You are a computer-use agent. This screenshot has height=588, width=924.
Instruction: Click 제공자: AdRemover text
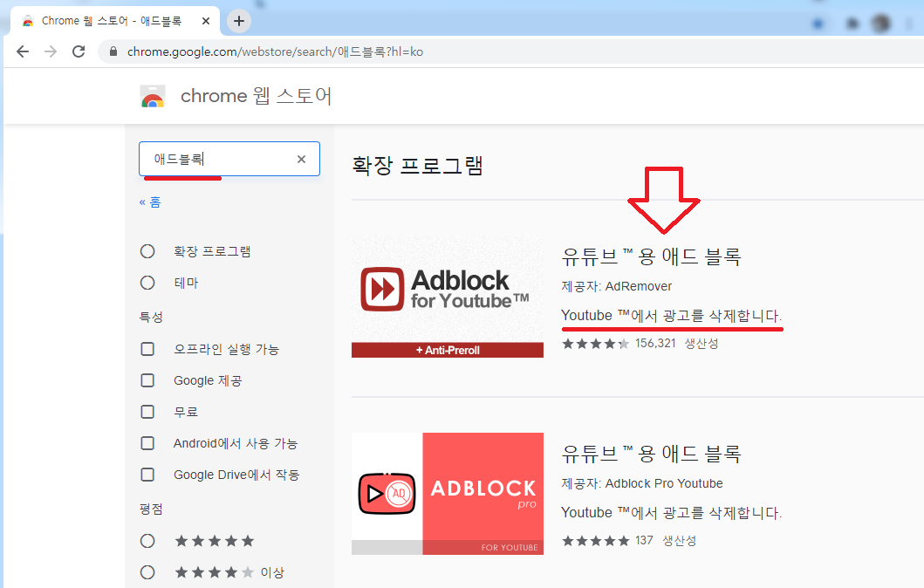tap(616, 286)
